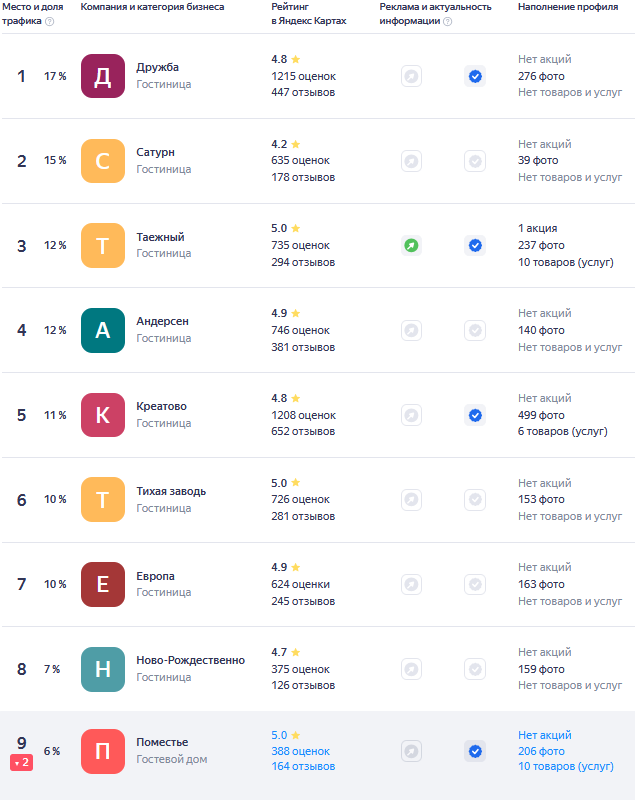Click the blue verified checkmark for Поместье
Image resolution: width=635 pixels, height=800 pixels.
[x=475, y=751]
